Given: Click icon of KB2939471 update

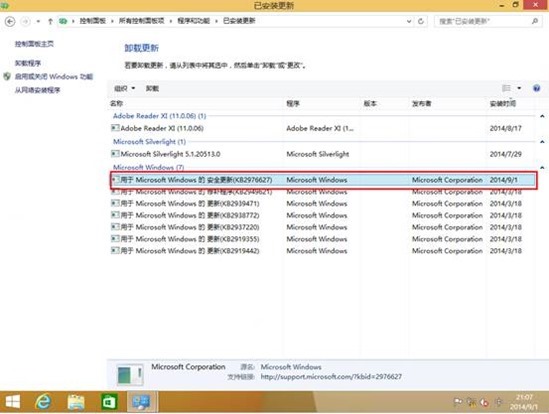Looking at the screenshot, I should click(x=115, y=203).
